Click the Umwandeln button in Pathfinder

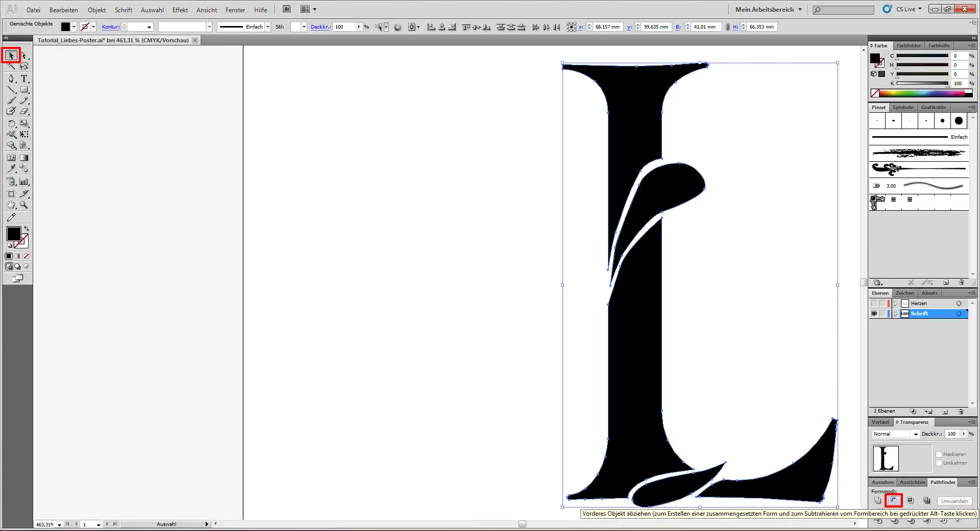point(953,501)
